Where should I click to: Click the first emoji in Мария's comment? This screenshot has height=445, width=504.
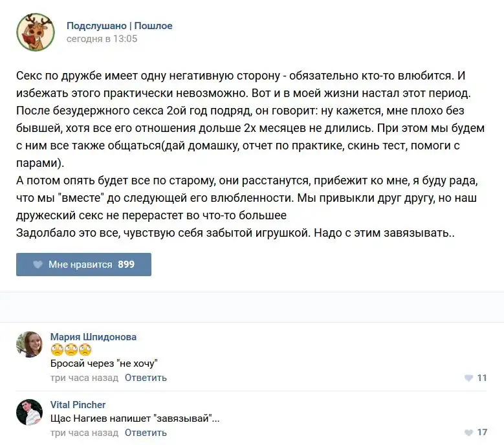point(57,350)
